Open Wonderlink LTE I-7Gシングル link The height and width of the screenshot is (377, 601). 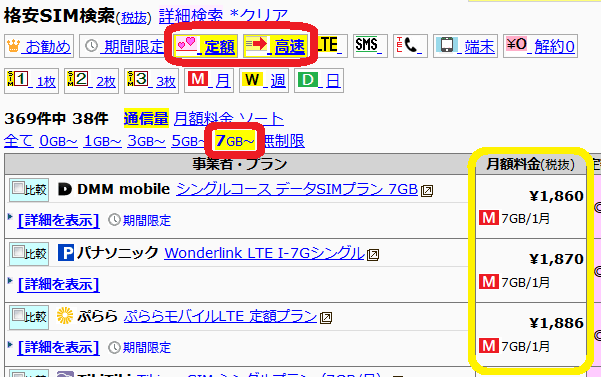pos(264,253)
